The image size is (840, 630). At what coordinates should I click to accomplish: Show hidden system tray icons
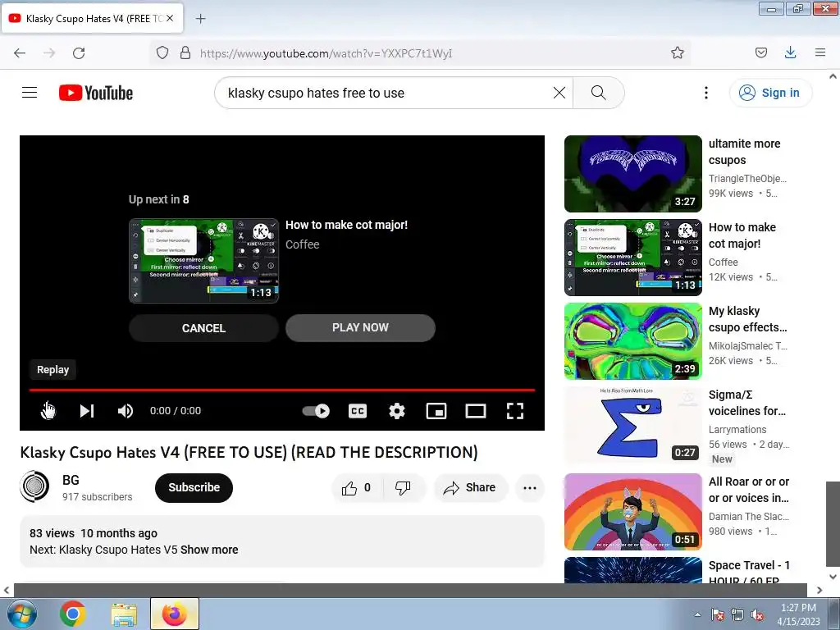tap(697, 614)
